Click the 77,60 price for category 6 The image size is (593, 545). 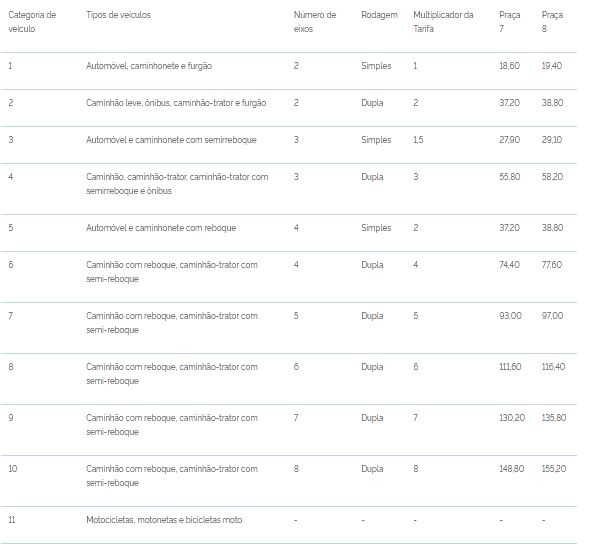552,265
